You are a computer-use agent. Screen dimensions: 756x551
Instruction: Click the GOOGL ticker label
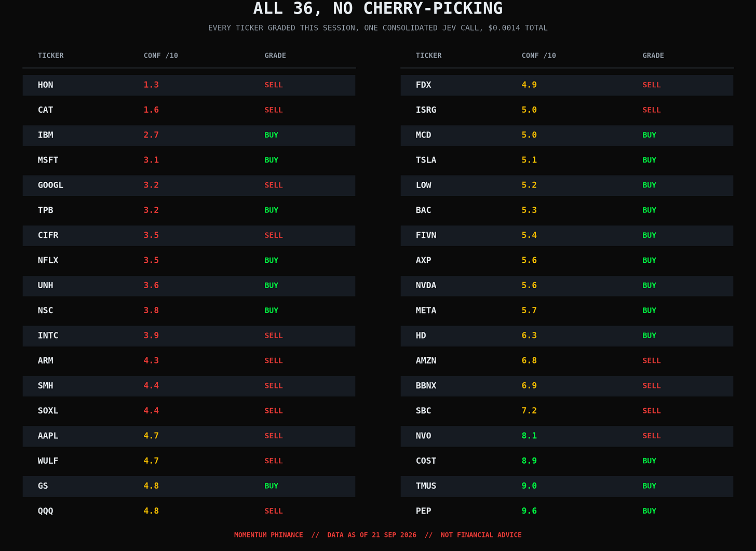click(x=51, y=185)
